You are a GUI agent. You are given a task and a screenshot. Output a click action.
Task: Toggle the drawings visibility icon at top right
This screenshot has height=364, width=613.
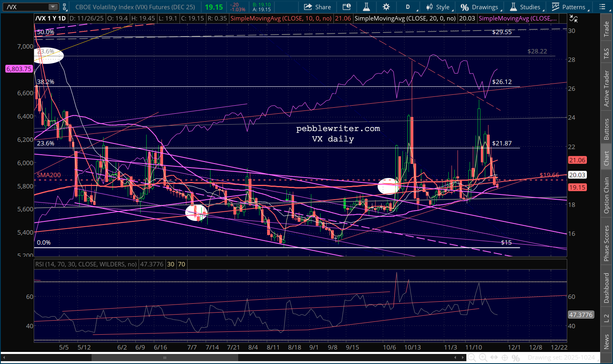point(574,18)
